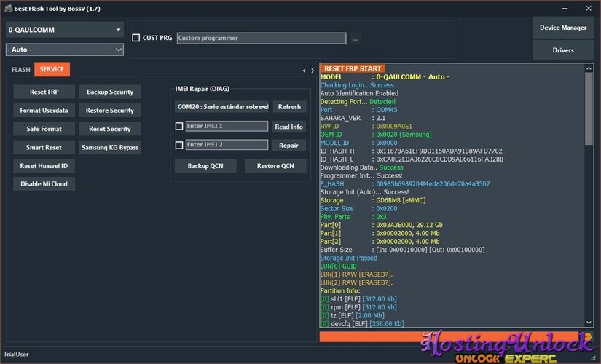Click the Custom programmer input field
Viewport: 601px width, 364px height.
[x=262, y=38]
